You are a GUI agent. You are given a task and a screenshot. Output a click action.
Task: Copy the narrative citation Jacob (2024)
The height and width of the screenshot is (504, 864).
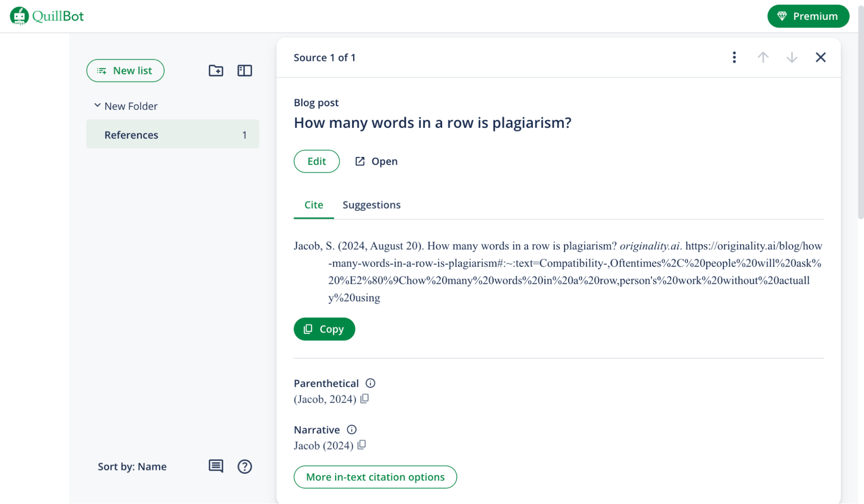362,445
